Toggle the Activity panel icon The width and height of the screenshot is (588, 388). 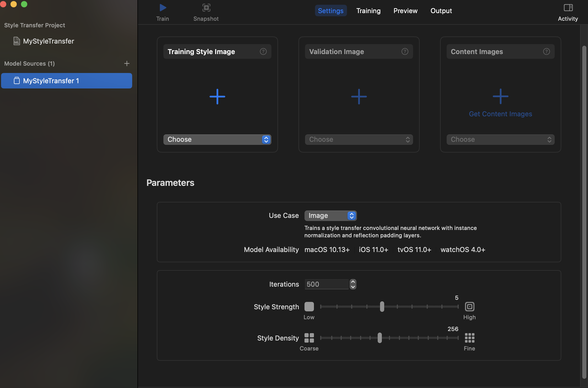[568, 8]
